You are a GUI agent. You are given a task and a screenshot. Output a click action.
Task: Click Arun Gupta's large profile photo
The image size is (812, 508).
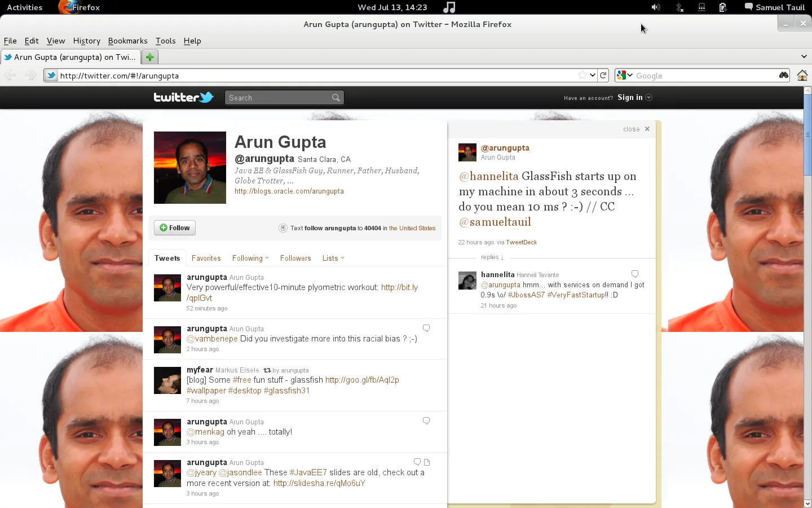click(190, 168)
